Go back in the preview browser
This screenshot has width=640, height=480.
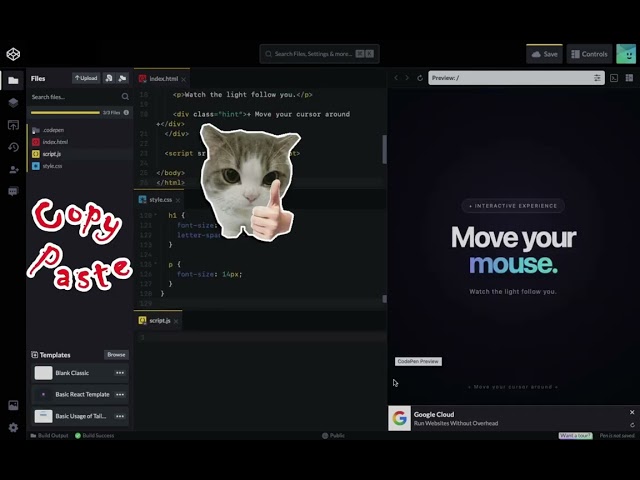pyautogui.click(x=396, y=78)
